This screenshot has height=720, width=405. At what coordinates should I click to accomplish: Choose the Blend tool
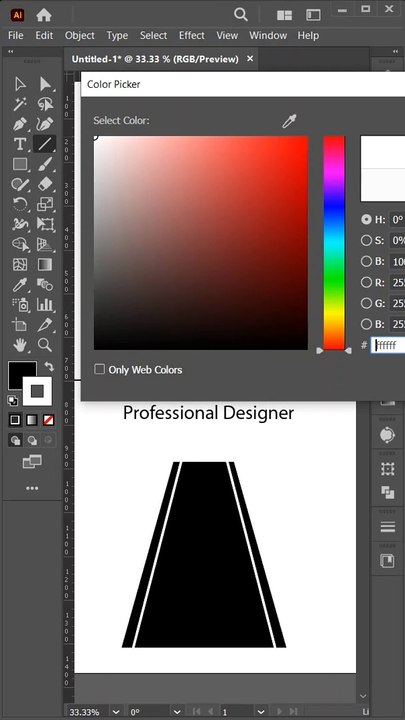[x=45, y=285]
